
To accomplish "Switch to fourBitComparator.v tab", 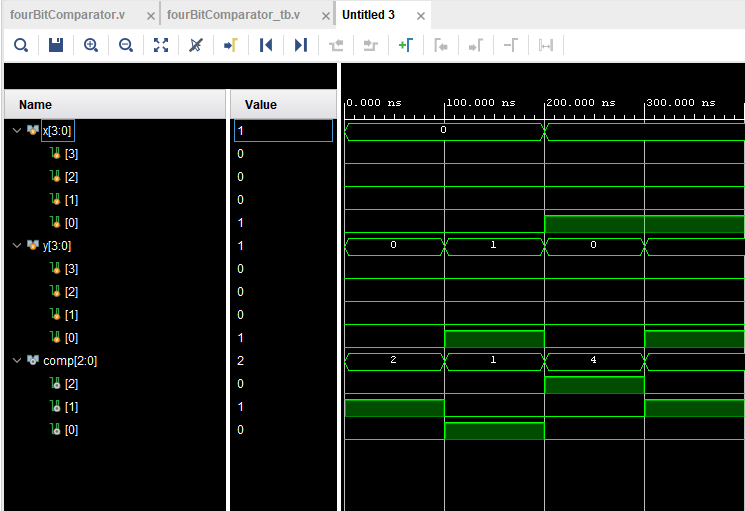I will [x=68, y=16].
